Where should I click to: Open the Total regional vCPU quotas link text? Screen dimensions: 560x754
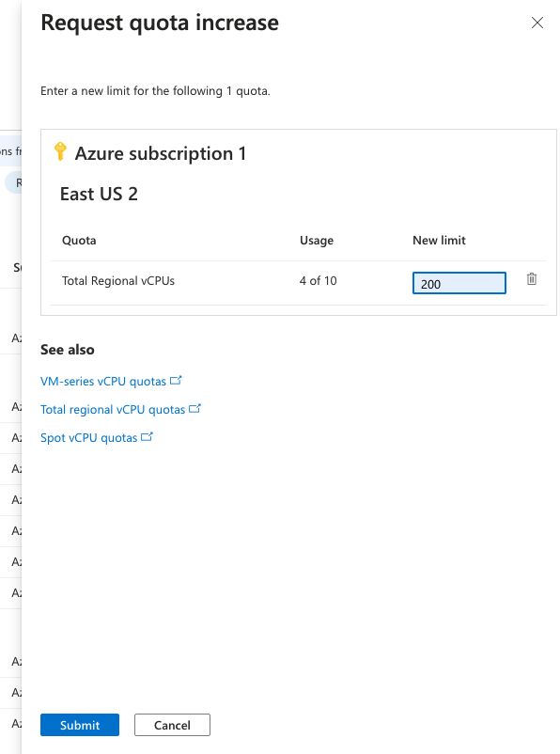coord(113,410)
